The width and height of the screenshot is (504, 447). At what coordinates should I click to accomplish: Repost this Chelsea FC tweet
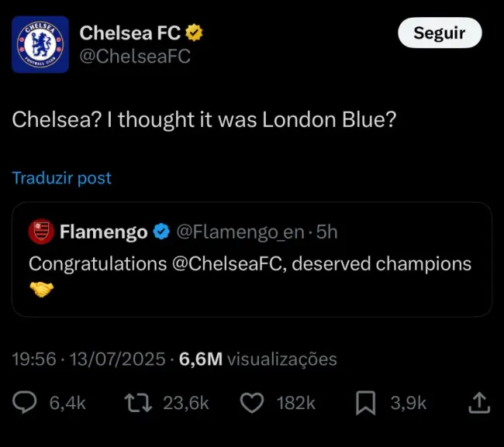tap(136, 402)
